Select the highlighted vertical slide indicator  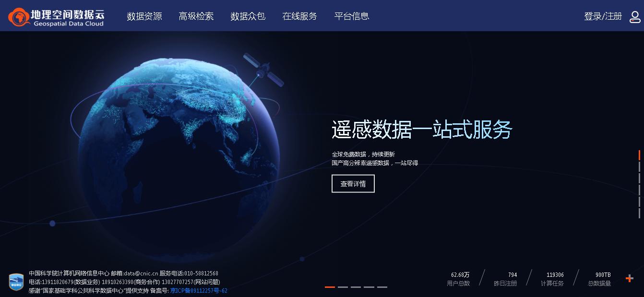coord(639,155)
